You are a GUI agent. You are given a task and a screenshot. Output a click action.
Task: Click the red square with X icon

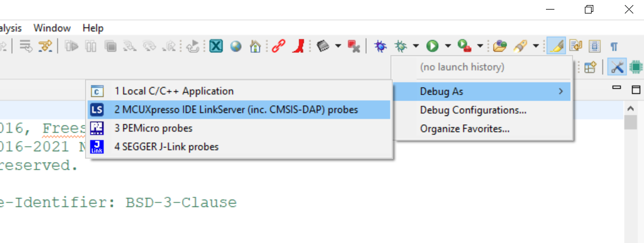tap(354, 46)
